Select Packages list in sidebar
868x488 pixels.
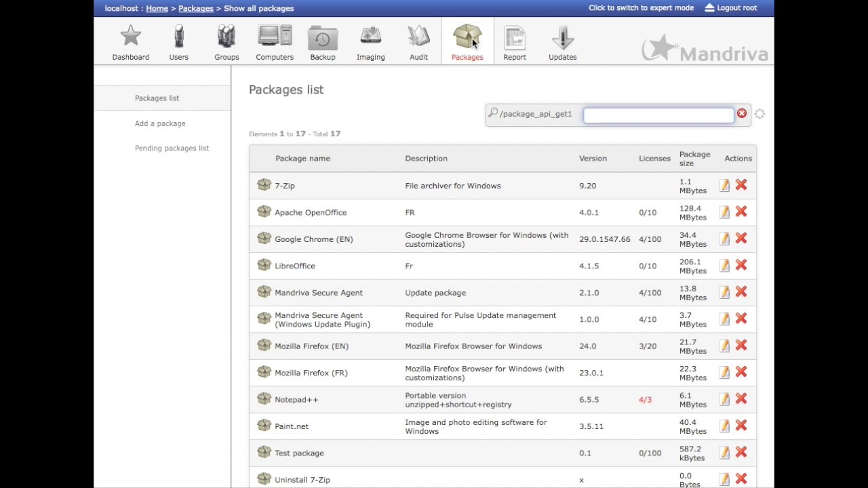click(157, 98)
